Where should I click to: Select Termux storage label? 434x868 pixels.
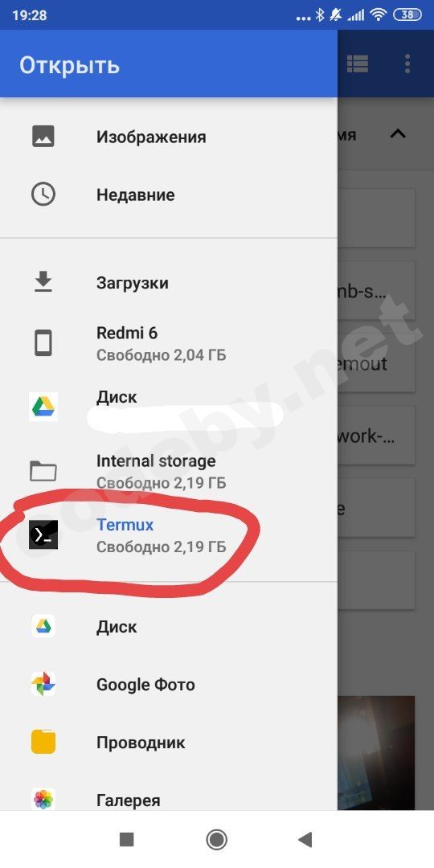coord(125,525)
